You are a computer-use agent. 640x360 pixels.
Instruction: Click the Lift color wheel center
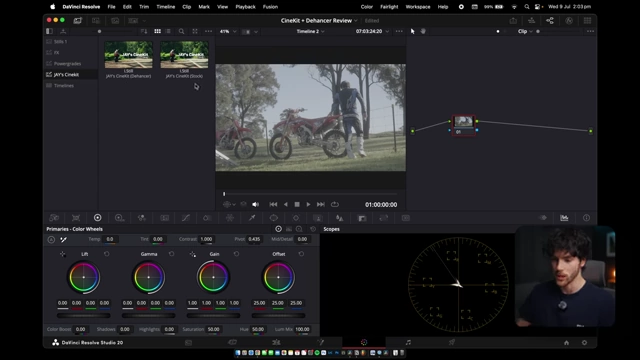coord(84,277)
